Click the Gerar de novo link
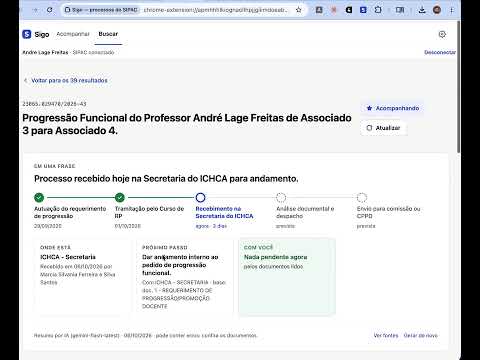The width and height of the screenshot is (480, 360). 420,335
